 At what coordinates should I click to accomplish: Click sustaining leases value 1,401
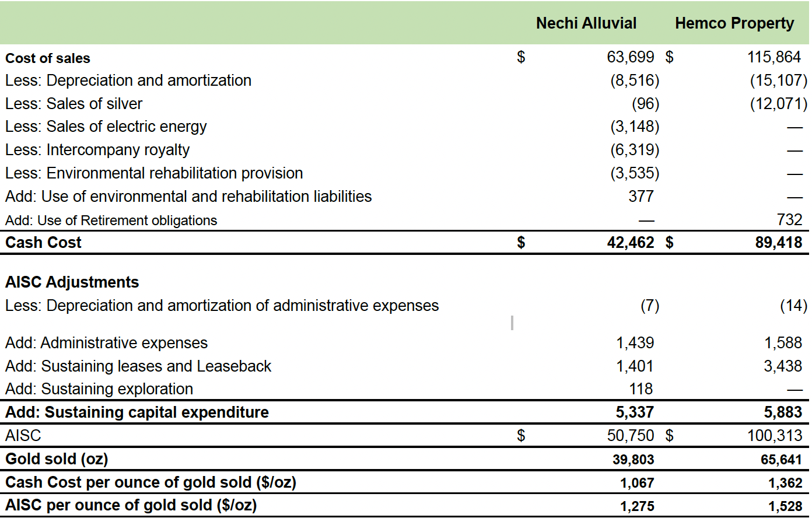635,366
